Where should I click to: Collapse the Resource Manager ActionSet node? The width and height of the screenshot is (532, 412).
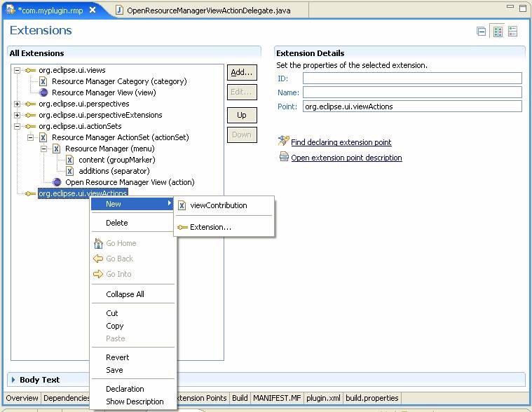(31, 137)
